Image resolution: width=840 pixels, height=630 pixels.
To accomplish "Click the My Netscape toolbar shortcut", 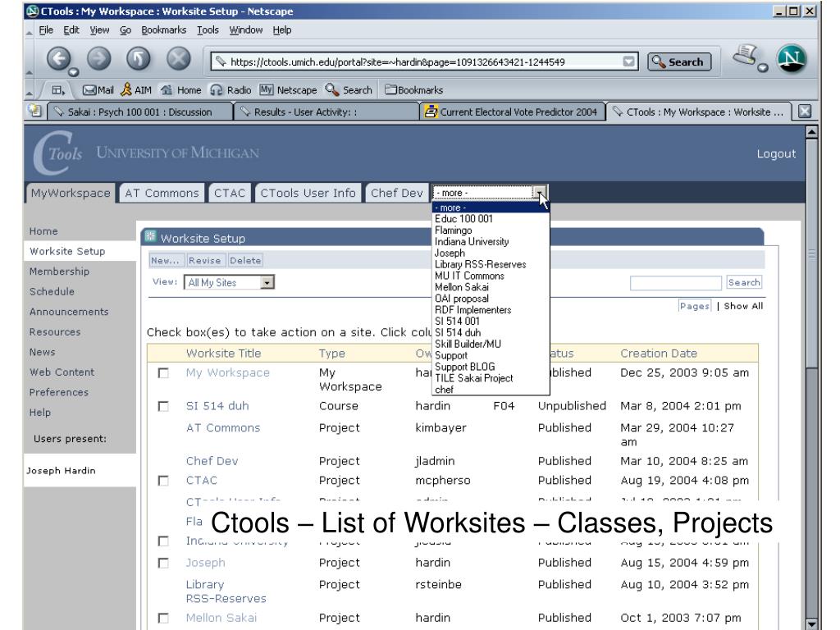I will [x=288, y=90].
